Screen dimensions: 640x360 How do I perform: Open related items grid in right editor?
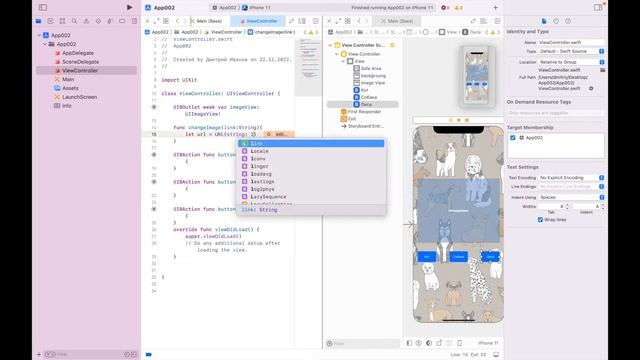tap(348, 21)
